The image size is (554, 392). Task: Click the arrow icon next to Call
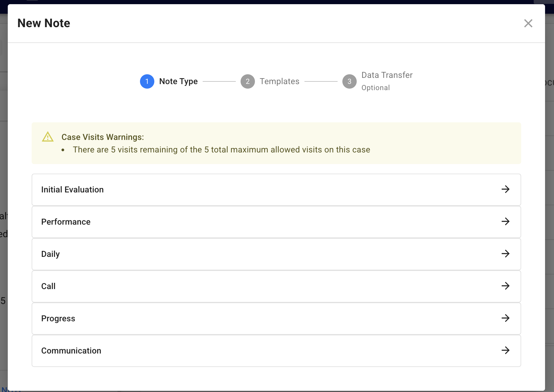point(505,286)
